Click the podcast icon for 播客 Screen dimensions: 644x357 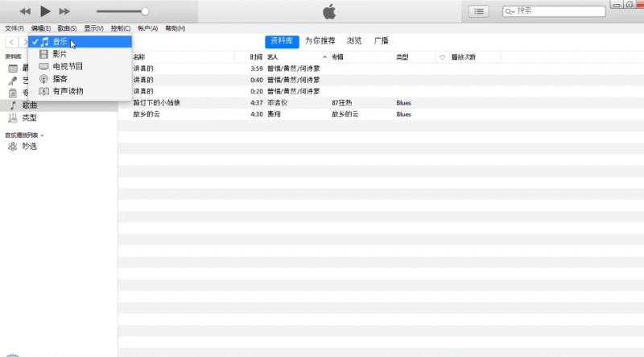[x=43, y=78]
